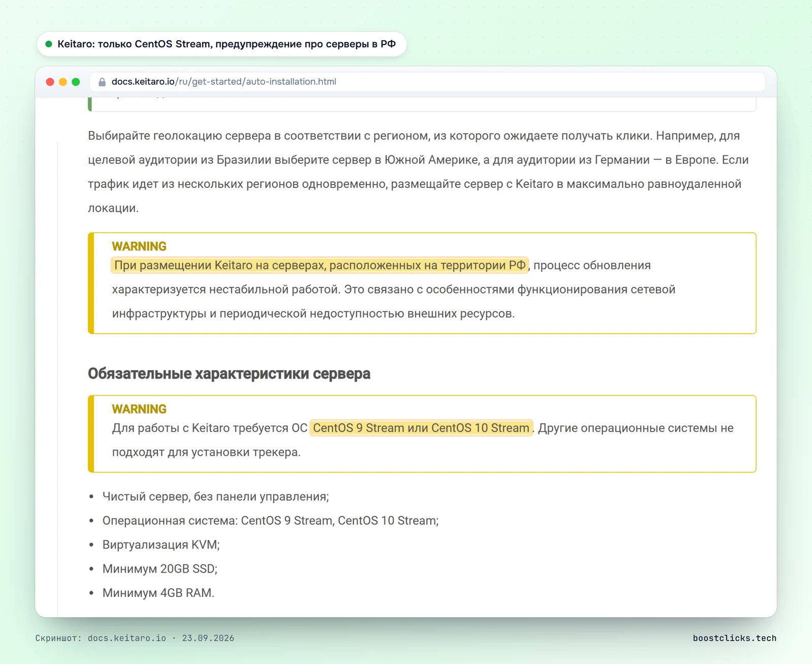The height and width of the screenshot is (664, 812).
Task: Click list item "Минимум 20GB SSD;"
Action: (160, 569)
